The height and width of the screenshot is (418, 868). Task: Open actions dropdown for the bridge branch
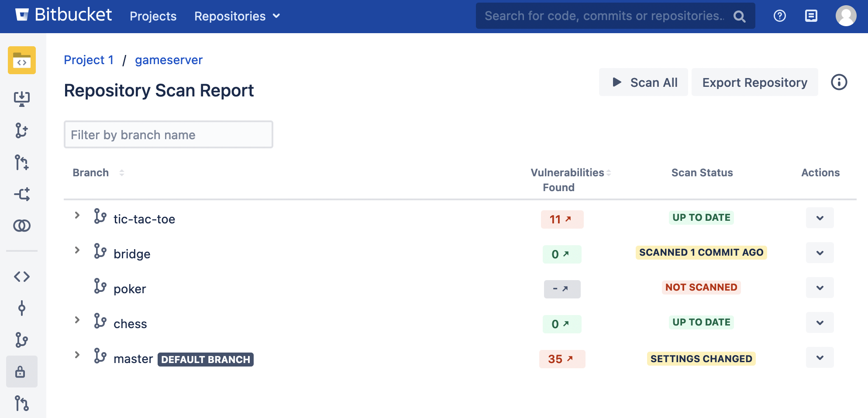[820, 253]
